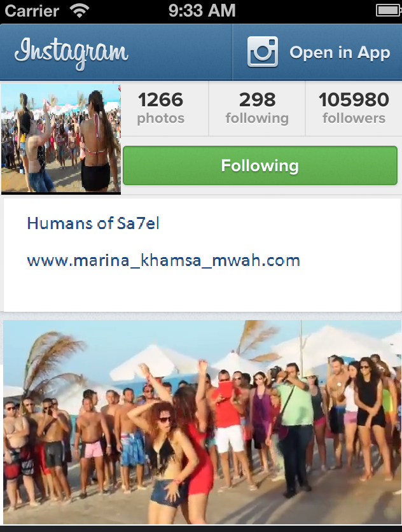Click the battery icon in status bar
Image resolution: width=402 pixels, height=532 pixels.
[x=389, y=11]
